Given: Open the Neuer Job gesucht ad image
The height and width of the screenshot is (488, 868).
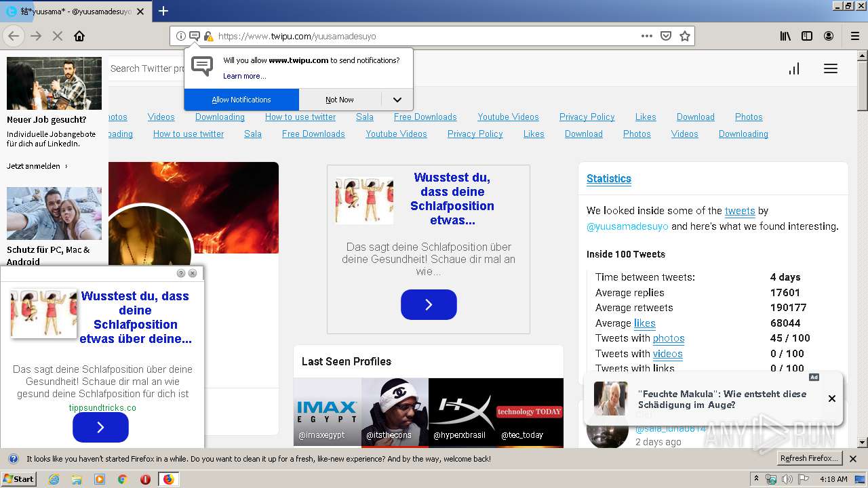Looking at the screenshot, I should 54,83.
